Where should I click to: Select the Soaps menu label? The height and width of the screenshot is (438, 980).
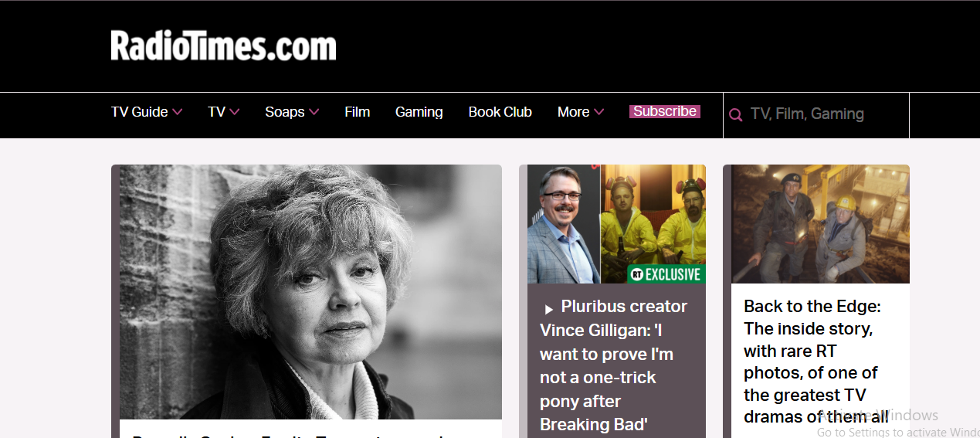(x=285, y=112)
